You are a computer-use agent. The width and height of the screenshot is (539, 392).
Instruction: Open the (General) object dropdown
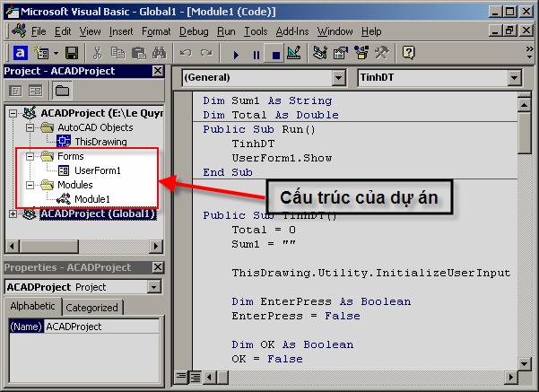point(339,78)
